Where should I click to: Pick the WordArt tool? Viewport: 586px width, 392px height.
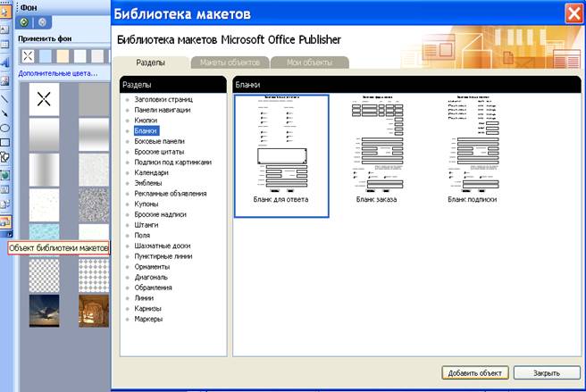[4, 62]
